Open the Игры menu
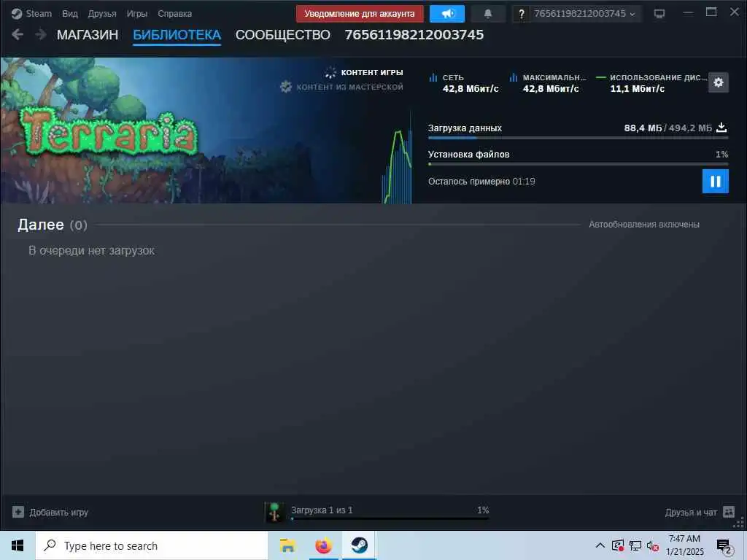 pos(136,14)
